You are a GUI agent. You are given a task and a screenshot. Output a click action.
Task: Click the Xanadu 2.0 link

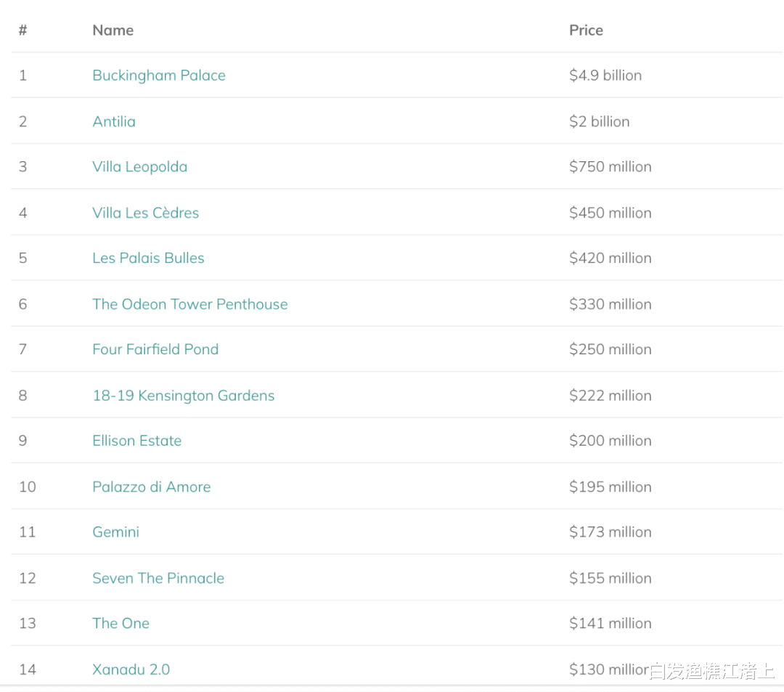(131, 669)
